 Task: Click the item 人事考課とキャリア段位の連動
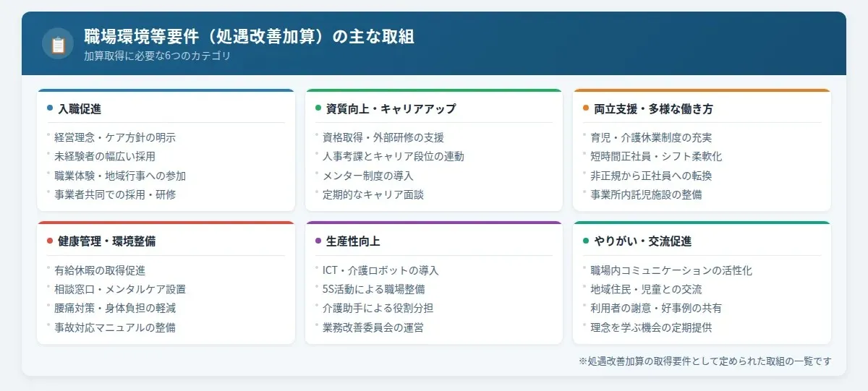(393, 156)
